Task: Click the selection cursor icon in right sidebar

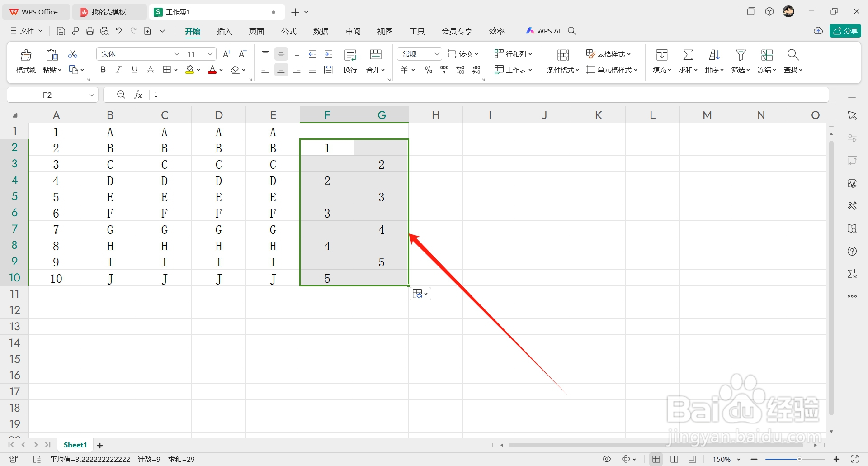Action: pyautogui.click(x=852, y=115)
